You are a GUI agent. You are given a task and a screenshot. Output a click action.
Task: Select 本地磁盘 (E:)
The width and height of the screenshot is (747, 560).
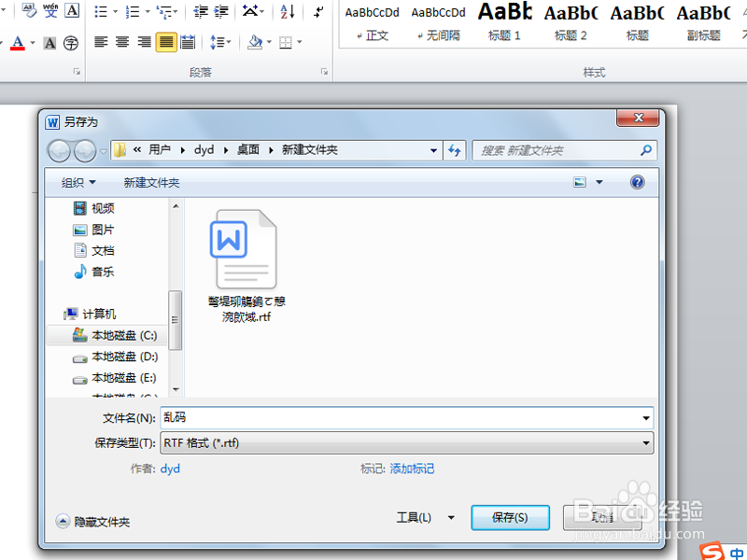pos(115,378)
